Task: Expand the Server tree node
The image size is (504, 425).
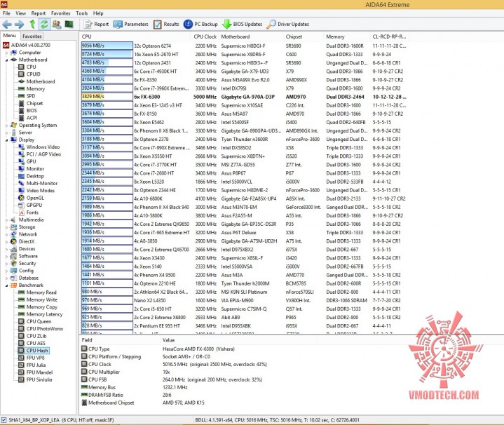Action: pos(6,133)
